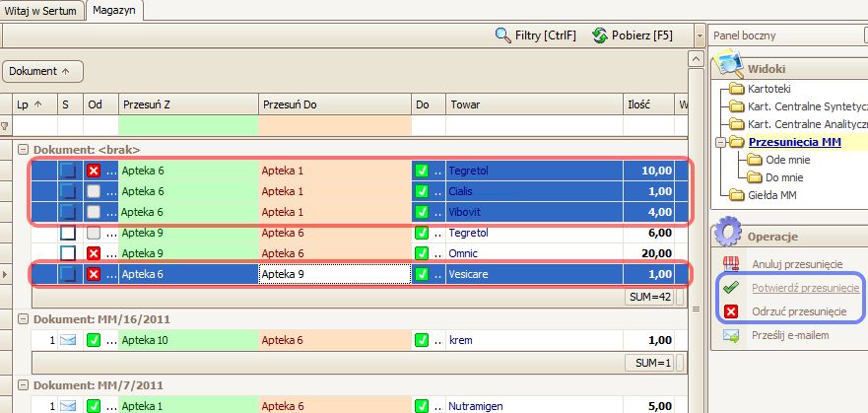
Task: Click the green Przesuń Z filter field
Action: point(188,126)
